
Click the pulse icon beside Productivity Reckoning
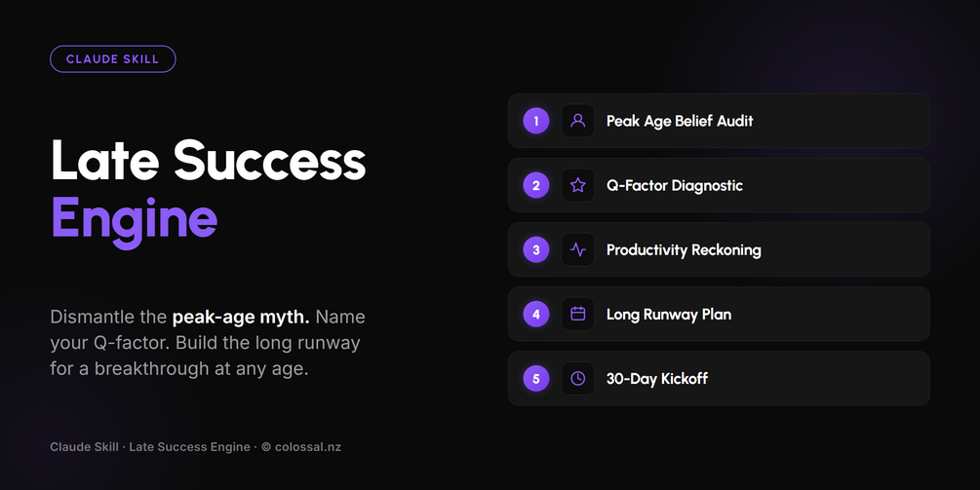coord(577,249)
